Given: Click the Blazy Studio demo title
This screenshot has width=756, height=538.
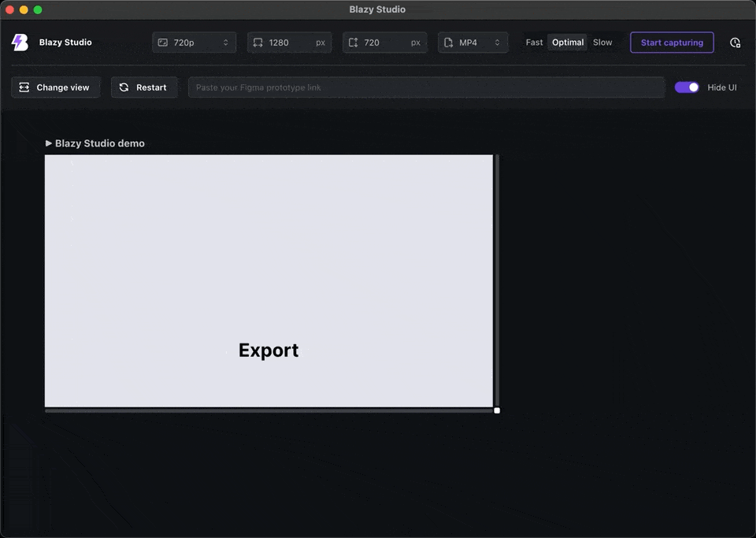Looking at the screenshot, I should (x=100, y=143).
